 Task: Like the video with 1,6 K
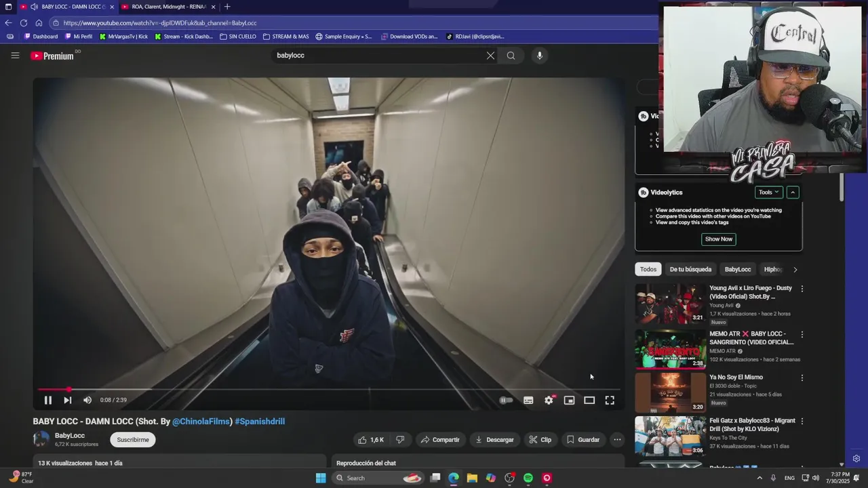[371, 440]
